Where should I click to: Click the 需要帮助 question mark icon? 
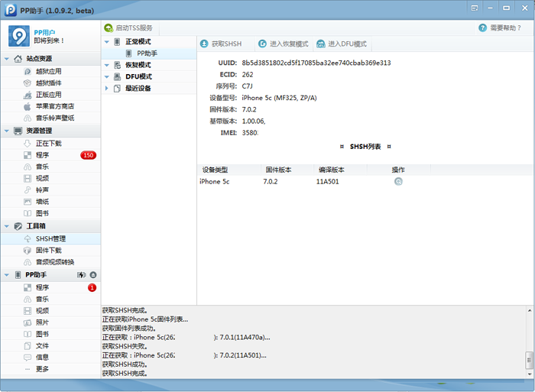coord(482,28)
